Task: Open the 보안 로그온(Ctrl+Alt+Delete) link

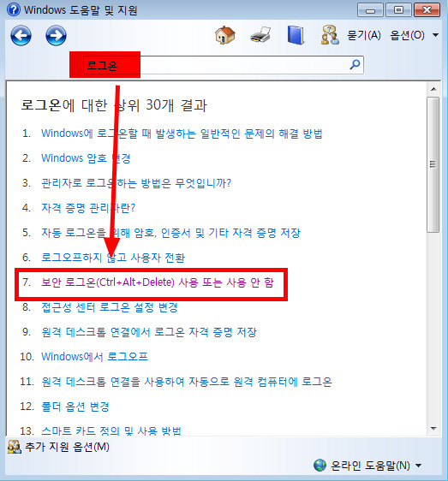Action: 158,282
